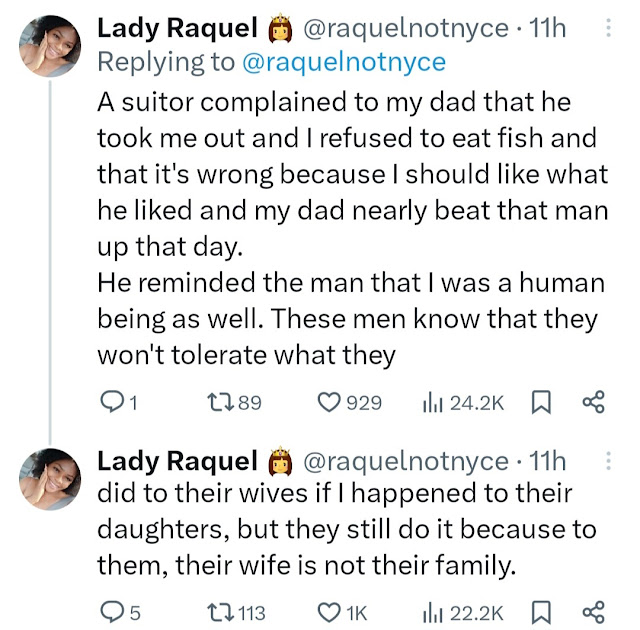Image resolution: width=640 pixels, height=630 pixels.
Task: Share the second tweet
Action: (x=593, y=612)
